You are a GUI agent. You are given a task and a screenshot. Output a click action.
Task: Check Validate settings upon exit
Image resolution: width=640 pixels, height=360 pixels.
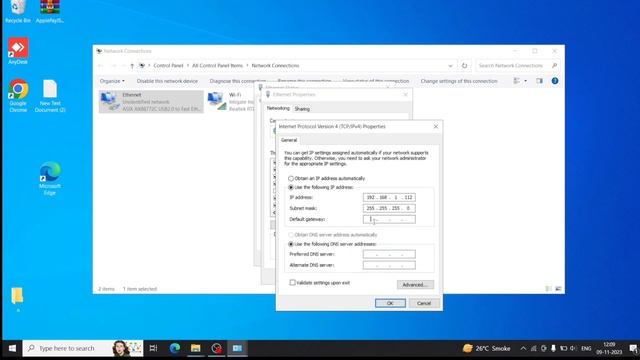(292, 282)
